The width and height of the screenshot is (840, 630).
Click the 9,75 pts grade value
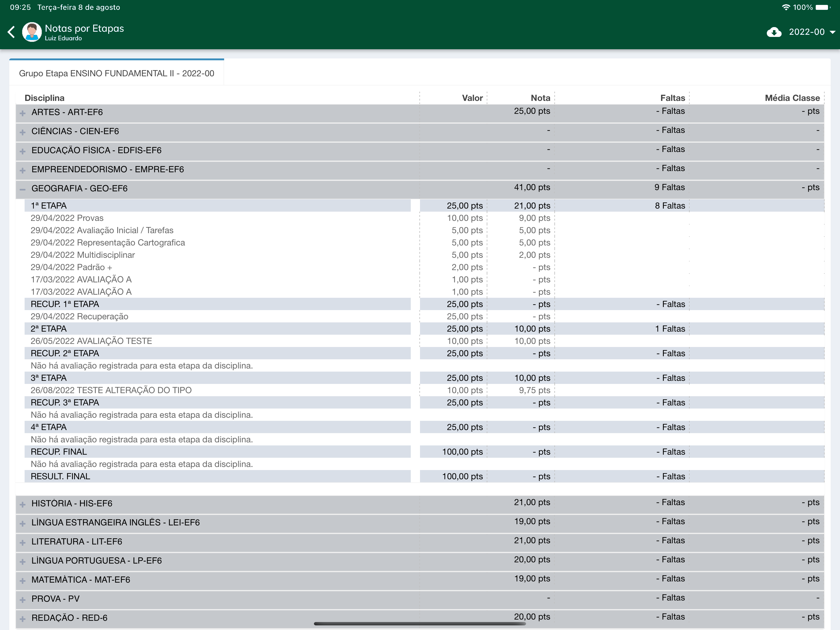tap(535, 390)
